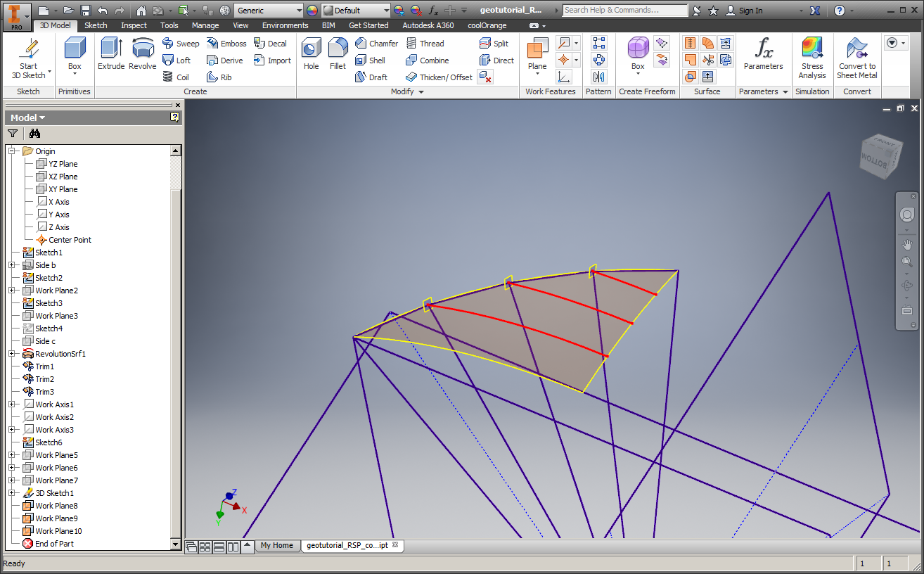This screenshot has width=924, height=574.
Task: Open the Tools ribbon tab
Action: coord(169,25)
